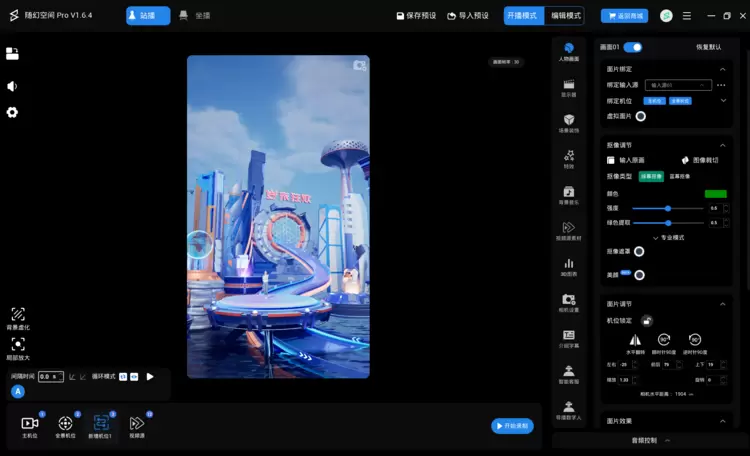Expand the 音频控制 audio control bar
The height and width of the screenshot is (456, 750).
[649, 440]
